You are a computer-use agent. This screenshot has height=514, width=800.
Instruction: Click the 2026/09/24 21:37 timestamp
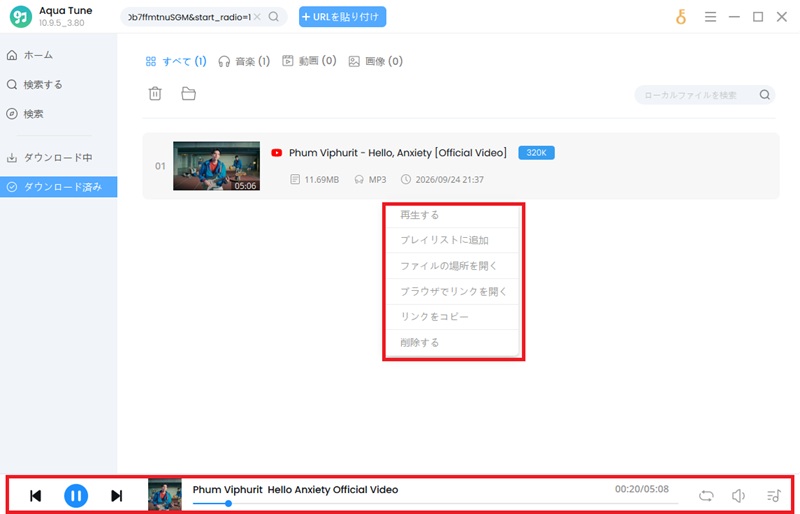tap(449, 180)
